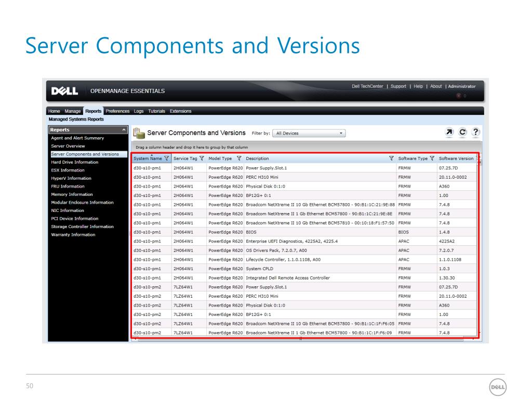The height and width of the screenshot is (399, 532).
Task: Click the System Name column filter icon
Action: pos(166,158)
